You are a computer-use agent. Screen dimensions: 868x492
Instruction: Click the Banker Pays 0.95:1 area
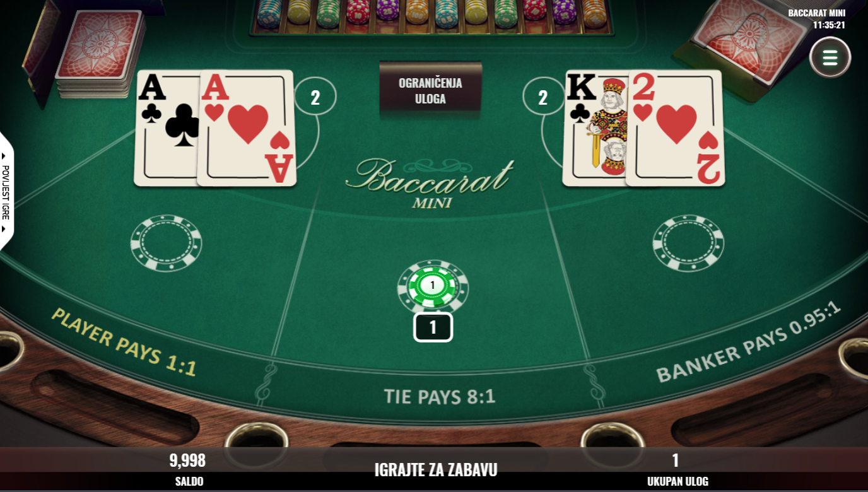click(749, 343)
